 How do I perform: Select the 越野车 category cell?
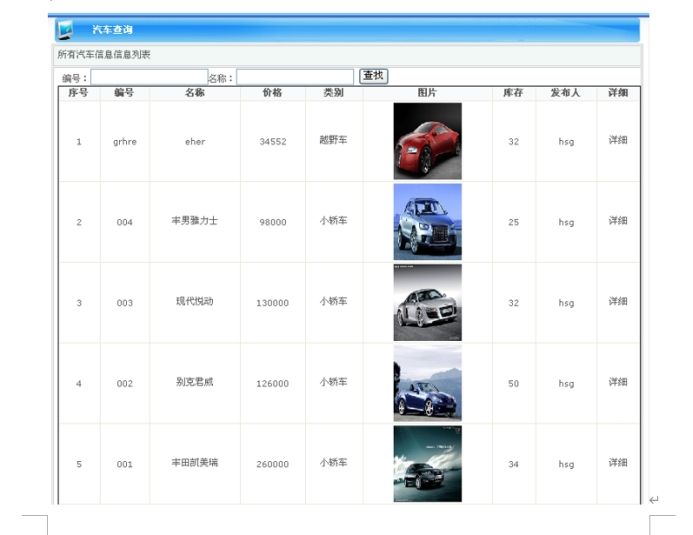[x=333, y=140]
